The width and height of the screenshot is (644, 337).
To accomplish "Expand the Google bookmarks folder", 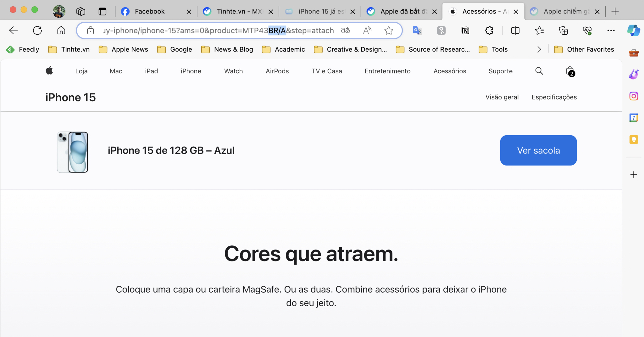I will tap(175, 49).
